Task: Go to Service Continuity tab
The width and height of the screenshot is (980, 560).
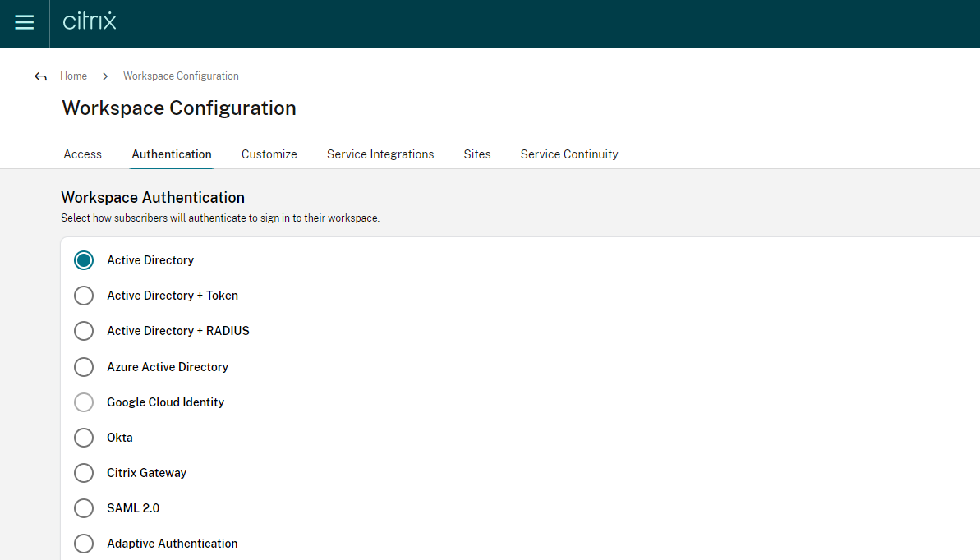Action: [569, 154]
